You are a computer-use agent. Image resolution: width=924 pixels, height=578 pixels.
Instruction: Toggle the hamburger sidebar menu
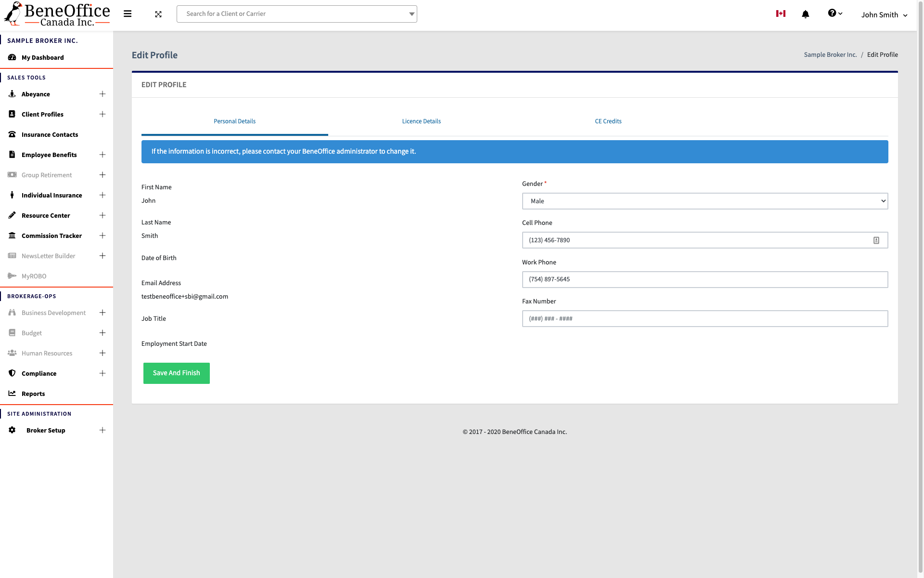pos(128,14)
